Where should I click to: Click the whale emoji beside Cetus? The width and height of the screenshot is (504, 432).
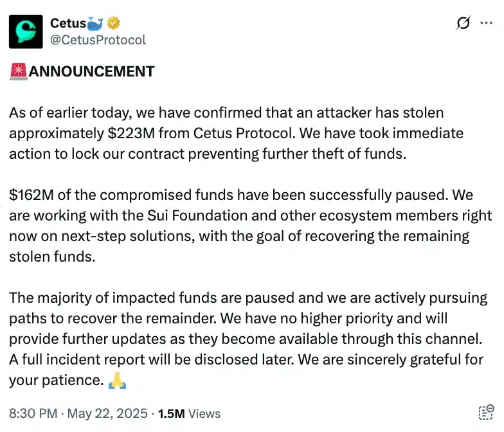(95, 23)
